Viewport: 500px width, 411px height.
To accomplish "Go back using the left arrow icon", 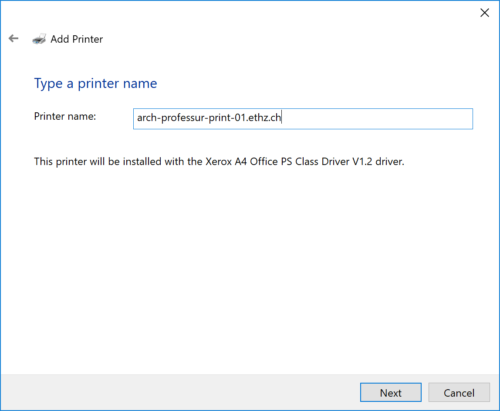I will (x=14, y=39).
